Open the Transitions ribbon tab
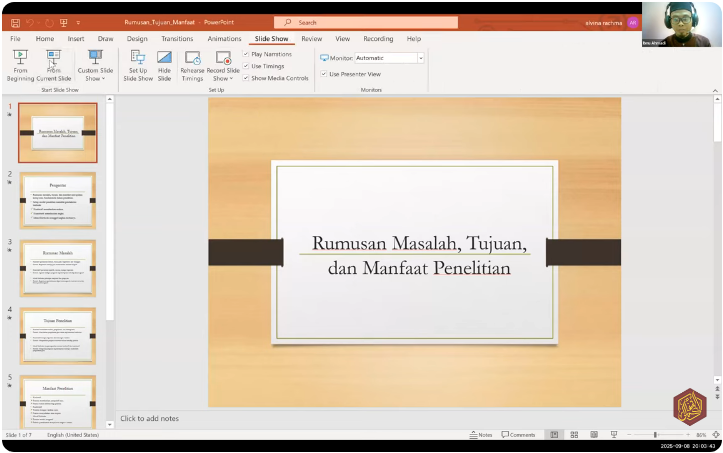 [177, 39]
